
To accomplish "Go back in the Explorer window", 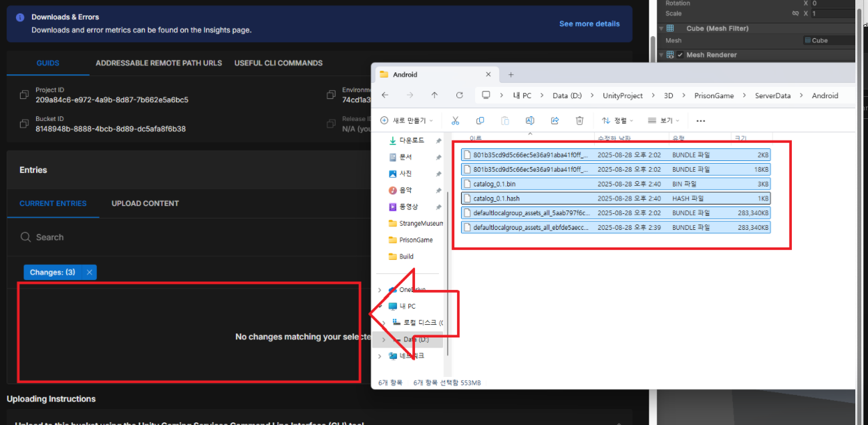I will click(x=385, y=96).
